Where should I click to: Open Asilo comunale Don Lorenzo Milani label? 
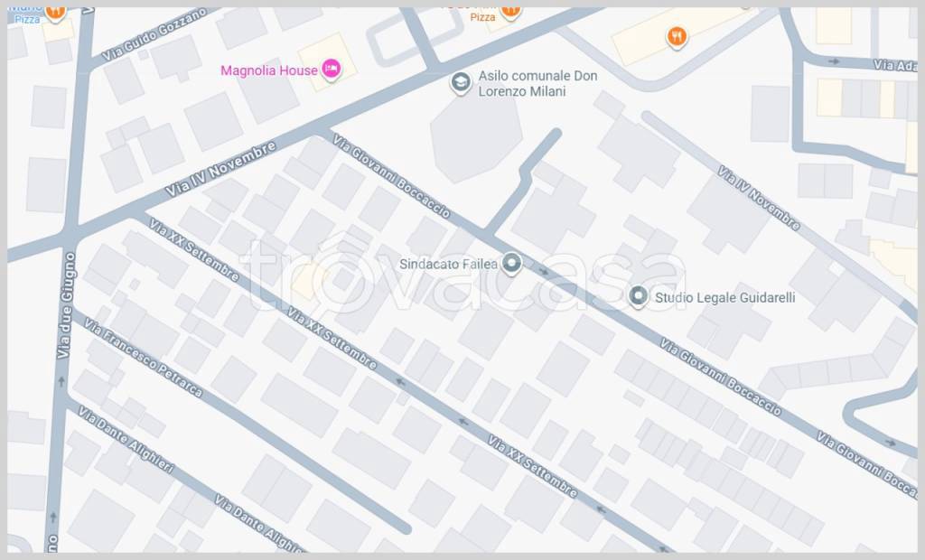(537, 83)
